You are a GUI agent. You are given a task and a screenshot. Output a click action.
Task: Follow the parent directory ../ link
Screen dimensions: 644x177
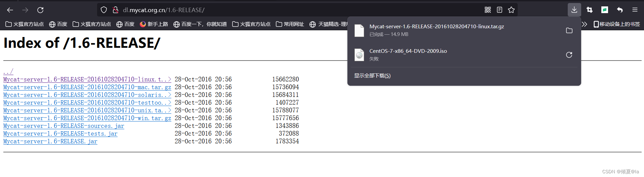click(x=8, y=71)
